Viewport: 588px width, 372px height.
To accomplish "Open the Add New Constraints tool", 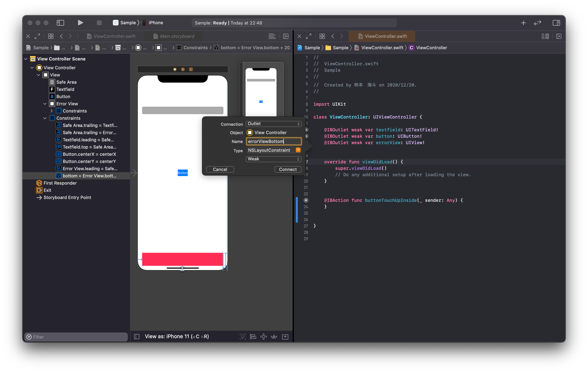I will pyautogui.click(x=264, y=337).
